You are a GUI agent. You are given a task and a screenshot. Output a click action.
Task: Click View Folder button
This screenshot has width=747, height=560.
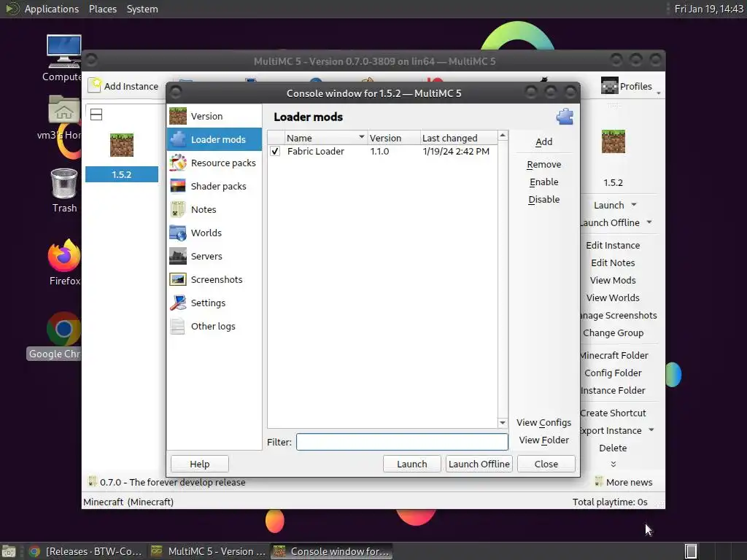[543, 440]
